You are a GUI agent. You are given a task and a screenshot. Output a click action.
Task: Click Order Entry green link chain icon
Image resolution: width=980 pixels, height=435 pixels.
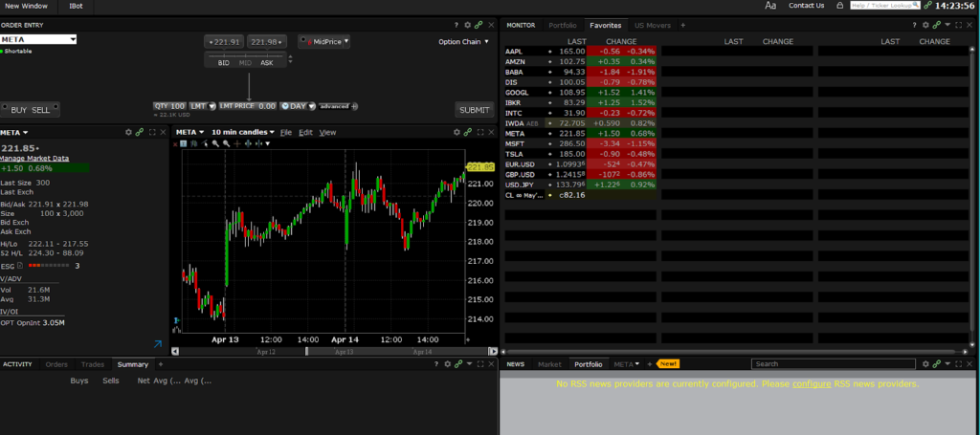click(x=479, y=25)
